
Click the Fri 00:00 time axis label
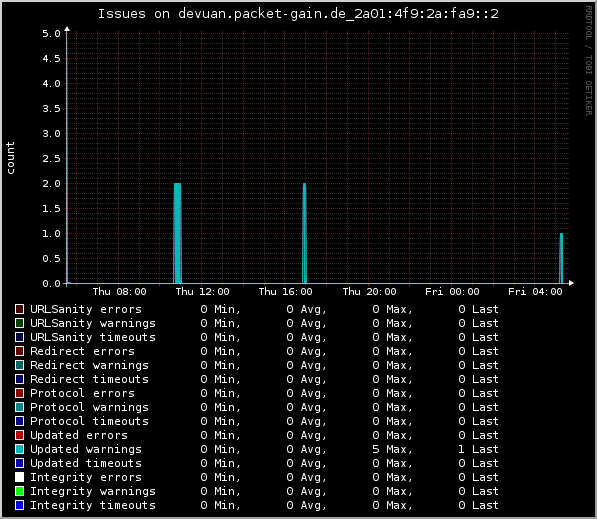click(x=452, y=292)
